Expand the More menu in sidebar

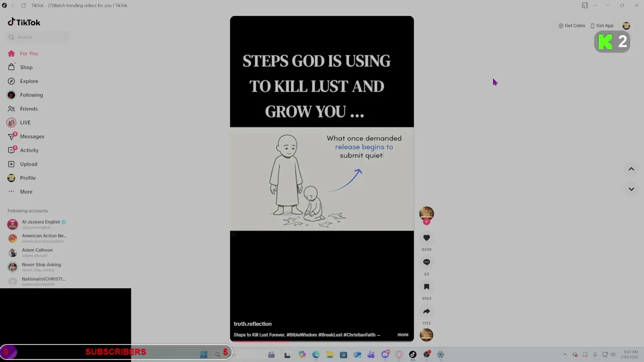point(20,192)
